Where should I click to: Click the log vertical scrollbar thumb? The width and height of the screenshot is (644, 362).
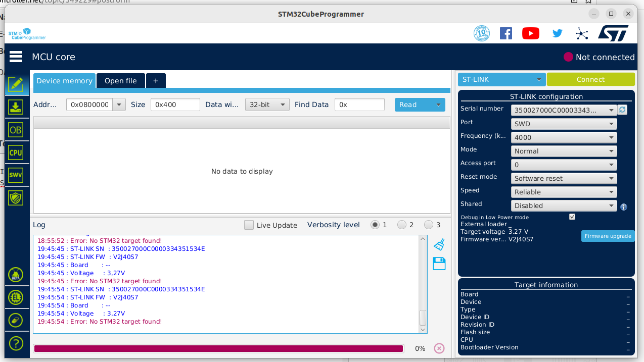pyautogui.click(x=423, y=318)
